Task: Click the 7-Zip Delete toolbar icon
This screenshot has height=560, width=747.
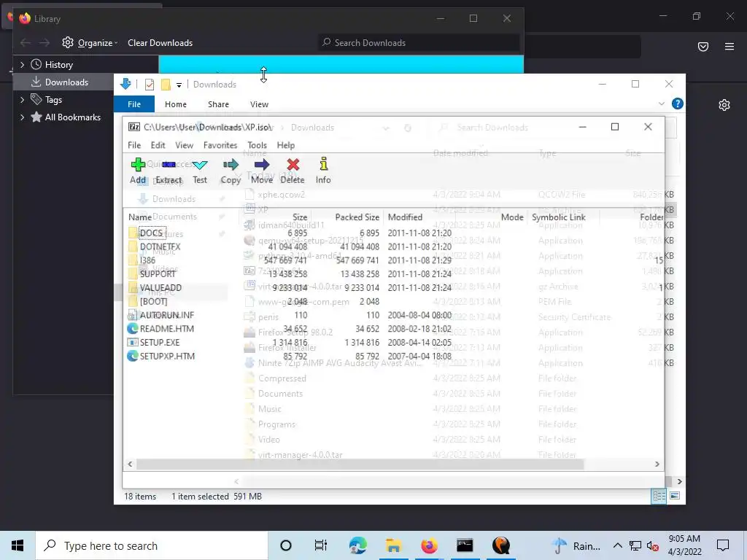Action: coord(293,165)
